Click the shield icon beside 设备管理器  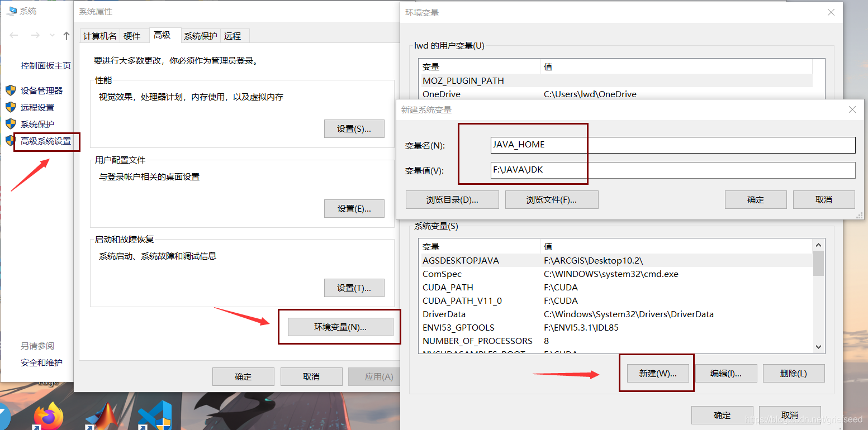[10, 90]
